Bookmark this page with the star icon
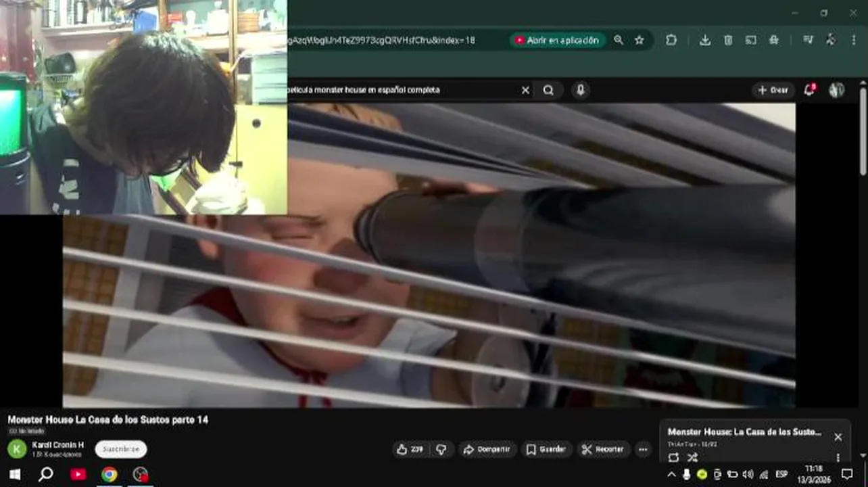Image resolution: width=868 pixels, height=487 pixels. click(639, 41)
